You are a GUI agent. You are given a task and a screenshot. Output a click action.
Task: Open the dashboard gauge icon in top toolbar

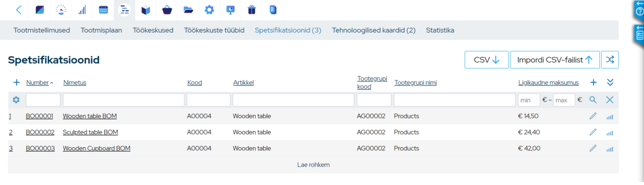tap(61, 10)
